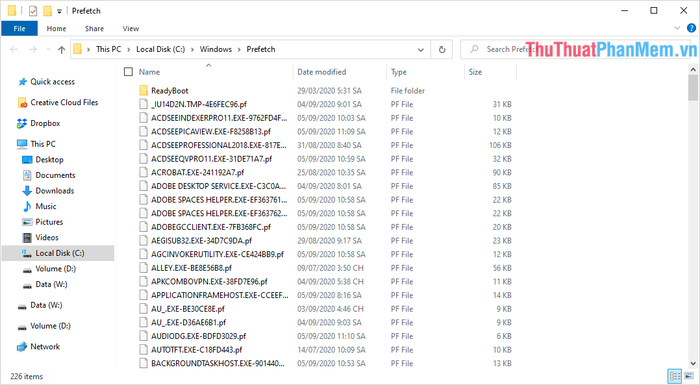
Task: Sort by the Name column header
Action: tap(149, 72)
